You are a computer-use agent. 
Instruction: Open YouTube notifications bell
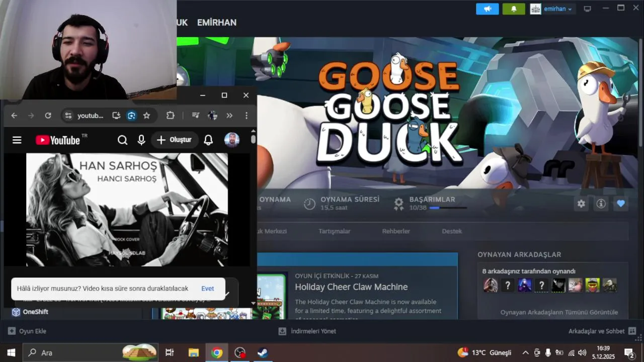pyautogui.click(x=208, y=140)
